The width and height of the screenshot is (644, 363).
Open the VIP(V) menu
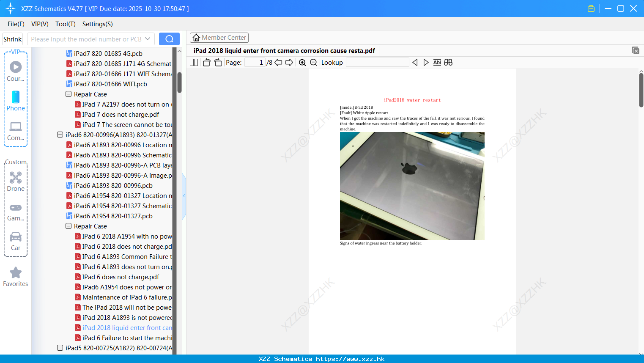click(40, 24)
